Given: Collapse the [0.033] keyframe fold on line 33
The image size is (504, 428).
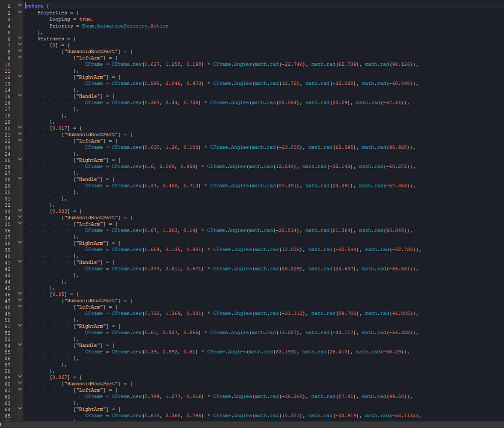Looking at the screenshot, I should coord(20,211).
